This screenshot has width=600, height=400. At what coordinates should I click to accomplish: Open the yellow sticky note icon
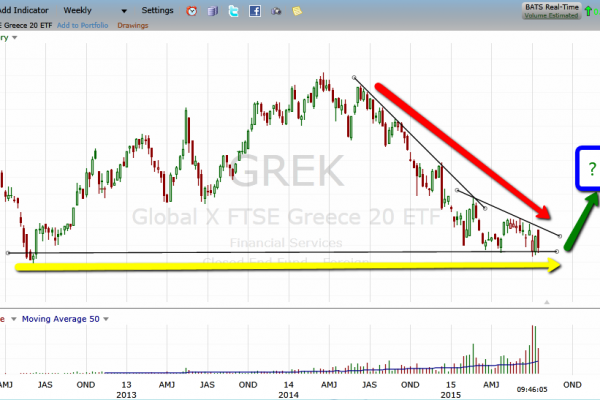pyautogui.click(x=296, y=11)
